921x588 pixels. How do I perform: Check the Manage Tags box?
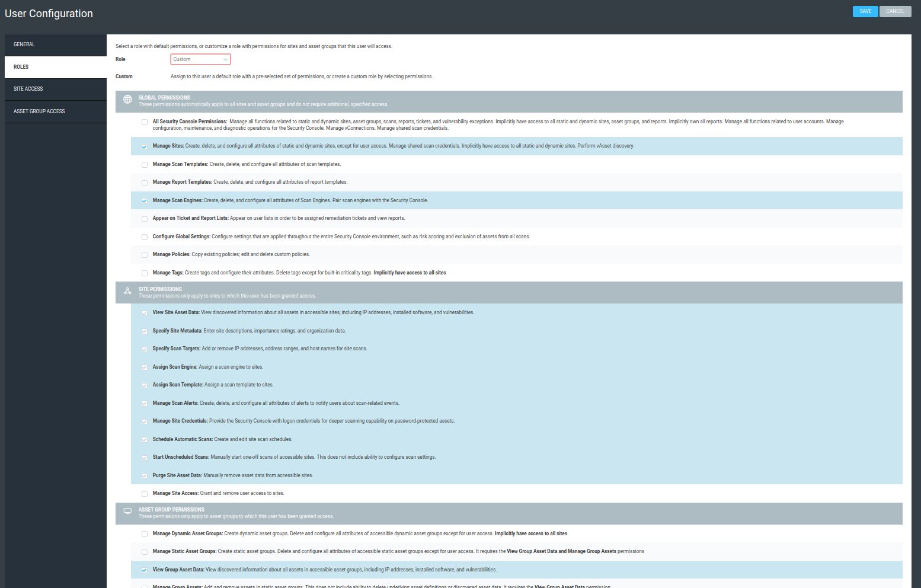[x=145, y=273]
